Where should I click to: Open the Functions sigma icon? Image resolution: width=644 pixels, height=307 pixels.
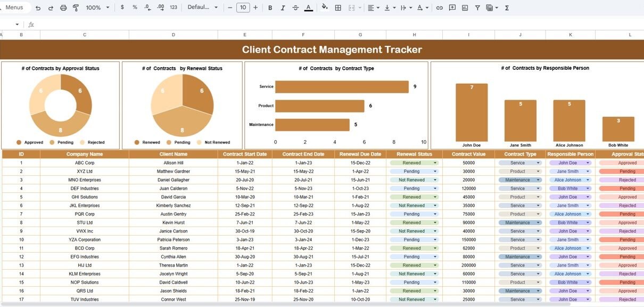coord(507,8)
